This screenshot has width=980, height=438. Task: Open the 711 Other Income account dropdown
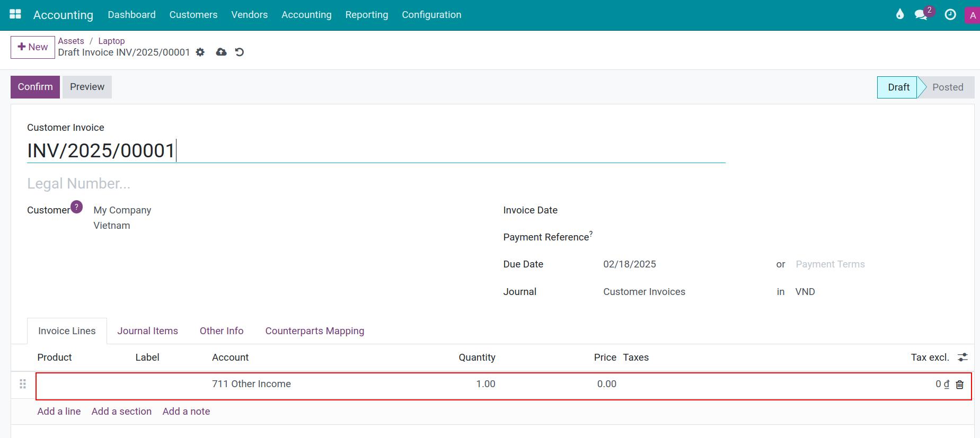[251, 384]
